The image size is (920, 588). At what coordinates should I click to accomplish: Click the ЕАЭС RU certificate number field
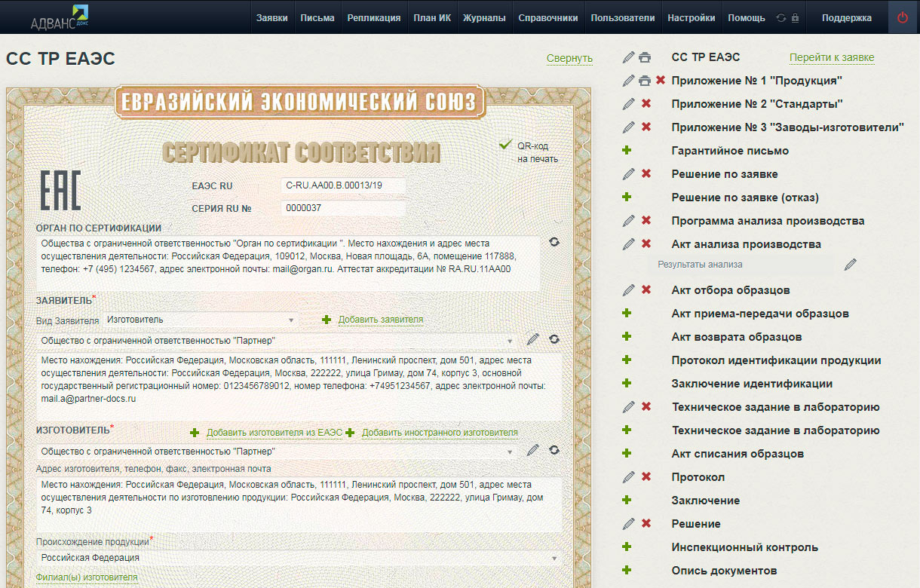point(342,185)
